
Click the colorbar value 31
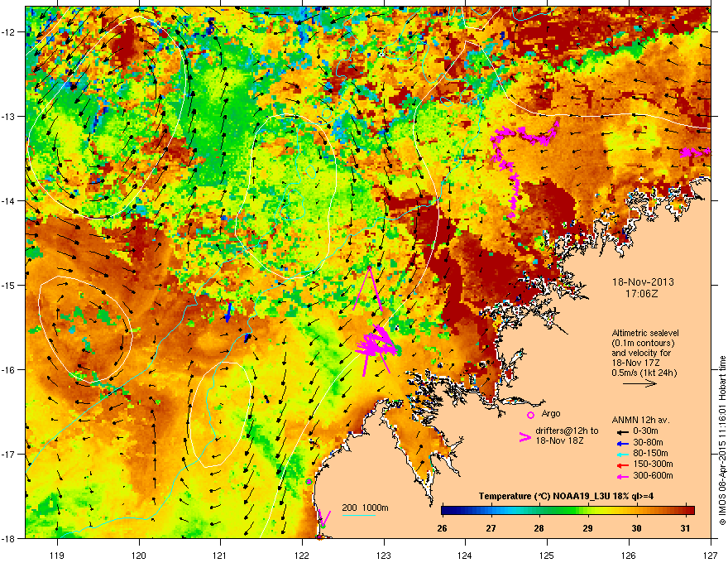click(x=685, y=528)
